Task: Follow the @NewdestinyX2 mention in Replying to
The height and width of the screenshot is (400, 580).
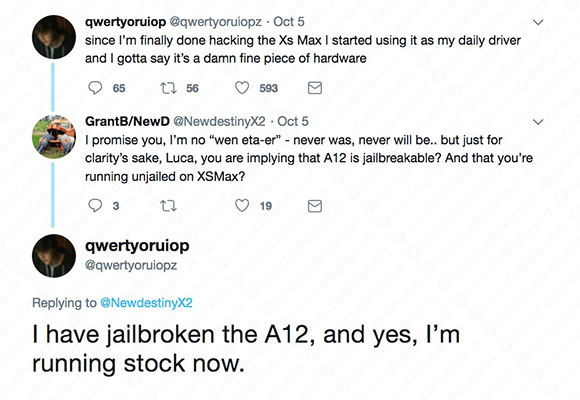Action: pos(146,303)
